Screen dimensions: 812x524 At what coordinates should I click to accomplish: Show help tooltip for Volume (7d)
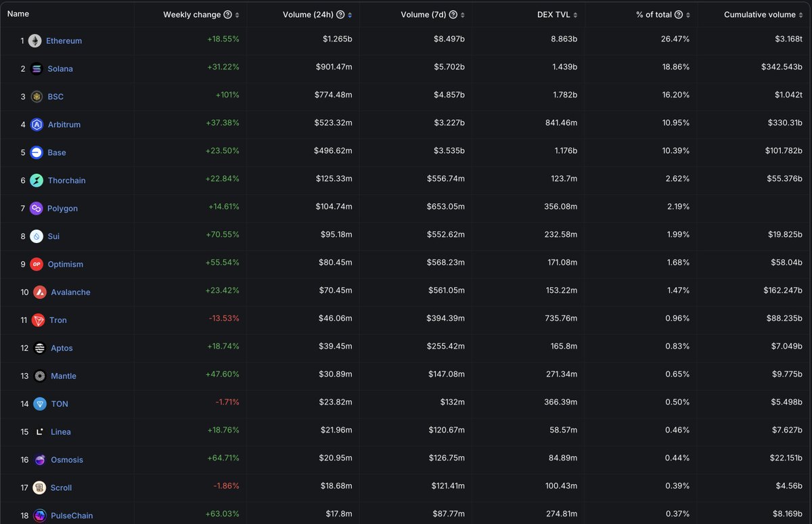pos(453,15)
